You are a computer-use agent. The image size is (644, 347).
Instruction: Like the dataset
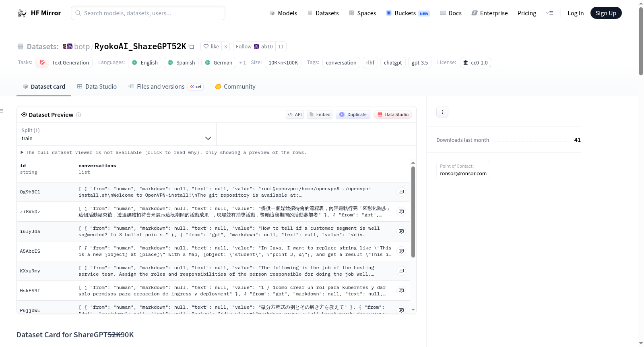211,47
